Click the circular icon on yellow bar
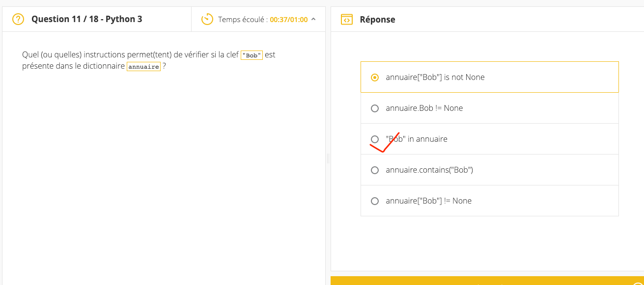644x285 pixels. click(x=639, y=283)
